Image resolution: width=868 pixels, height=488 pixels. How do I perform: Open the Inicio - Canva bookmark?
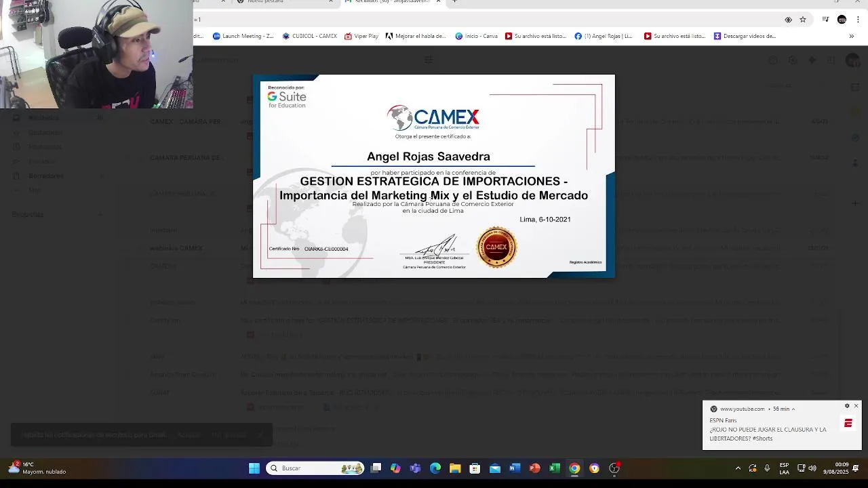[476, 36]
